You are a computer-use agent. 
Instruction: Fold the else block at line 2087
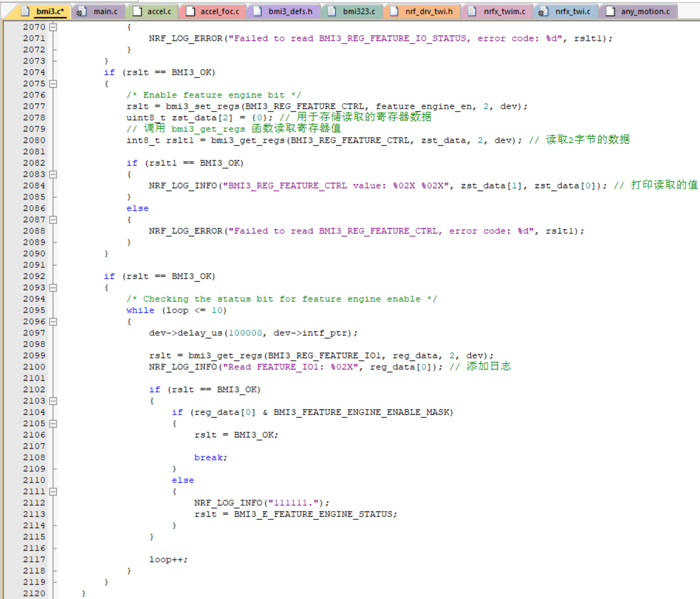point(53,220)
